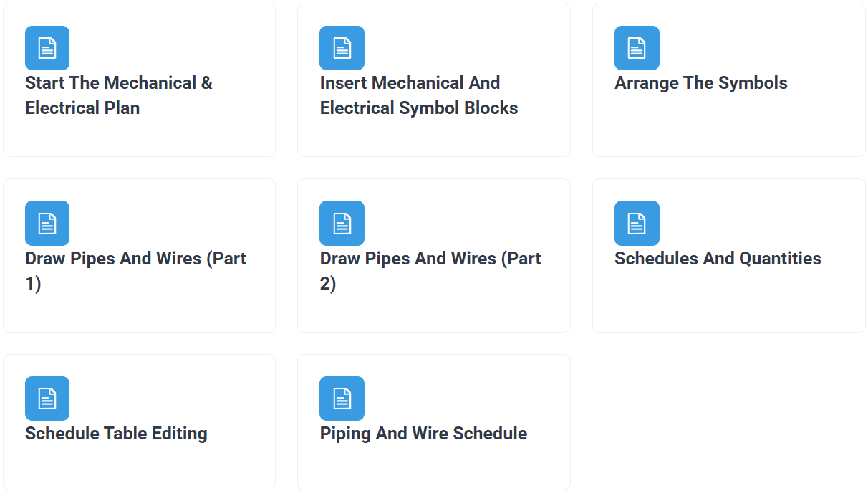The width and height of the screenshot is (868, 496).
Task: Open the Schedule Table Editing lesson title
Action: pos(116,434)
